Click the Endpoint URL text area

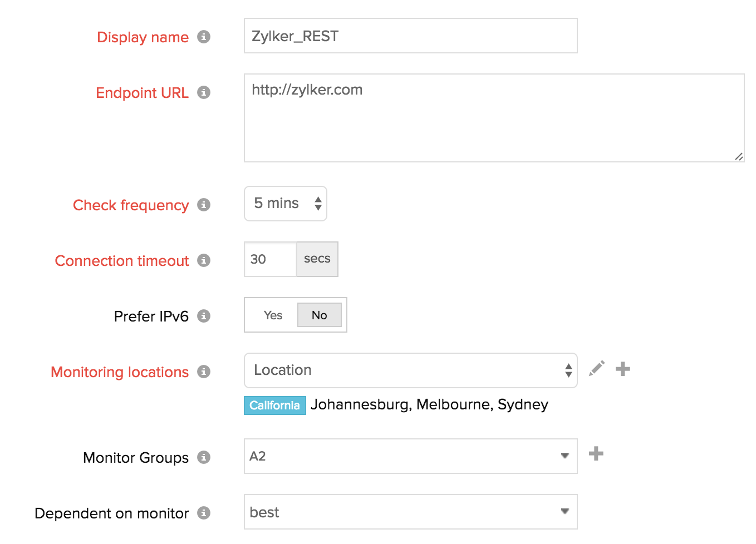494,118
